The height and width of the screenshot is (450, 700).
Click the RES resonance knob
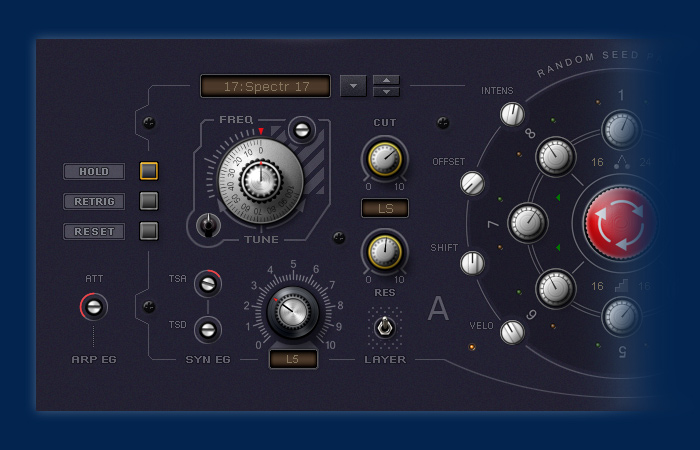384,251
